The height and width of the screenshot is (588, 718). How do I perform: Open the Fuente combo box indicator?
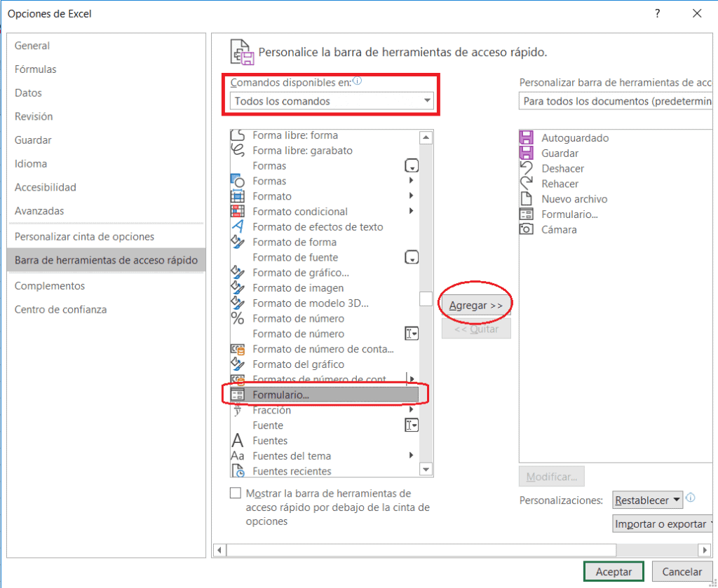[412, 425]
